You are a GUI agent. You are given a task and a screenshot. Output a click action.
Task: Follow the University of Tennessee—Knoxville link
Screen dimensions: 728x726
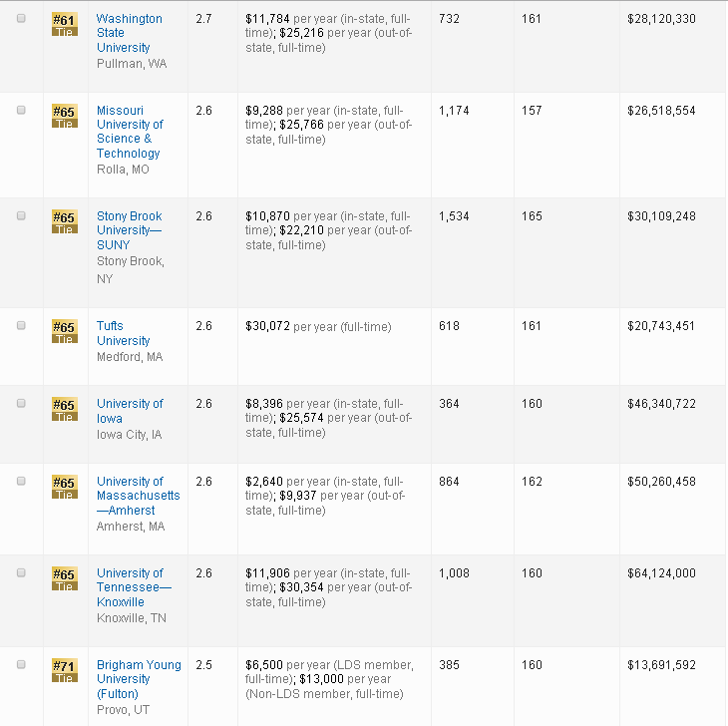[134, 587]
